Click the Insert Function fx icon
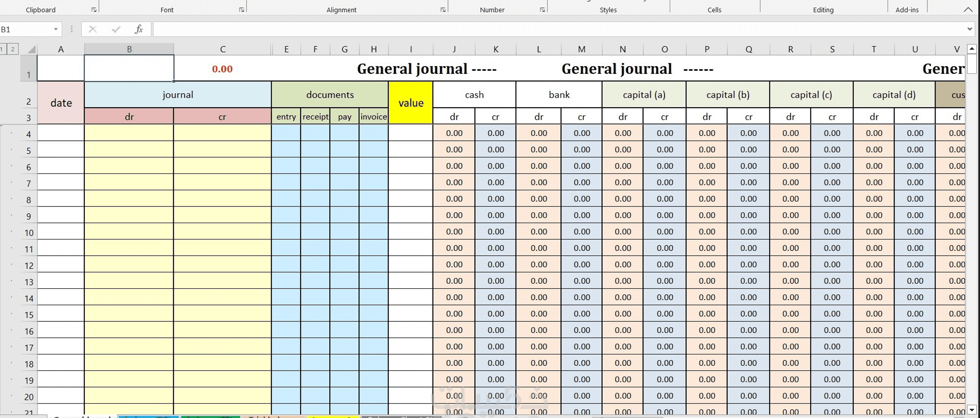This screenshot has height=418, width=980. [139, 29]
